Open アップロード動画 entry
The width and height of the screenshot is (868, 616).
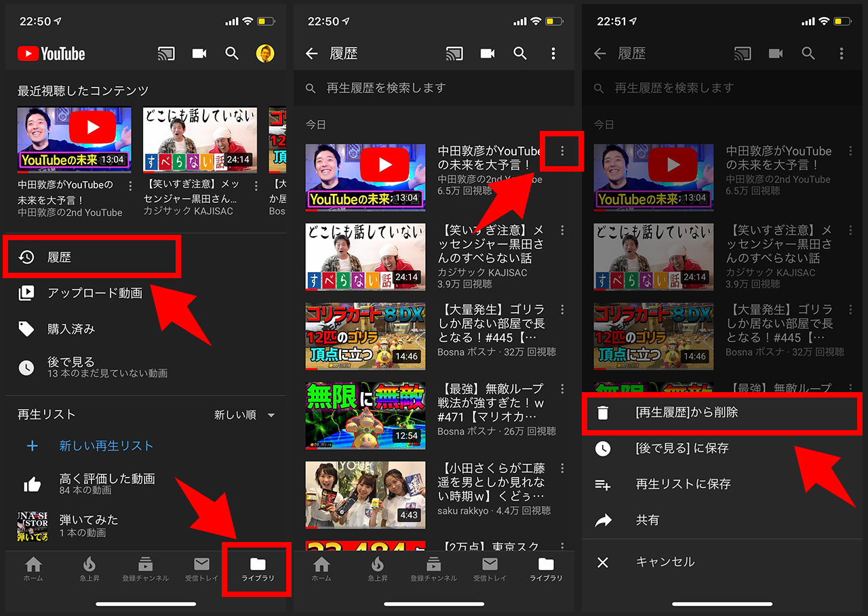[x=146, y=293]
